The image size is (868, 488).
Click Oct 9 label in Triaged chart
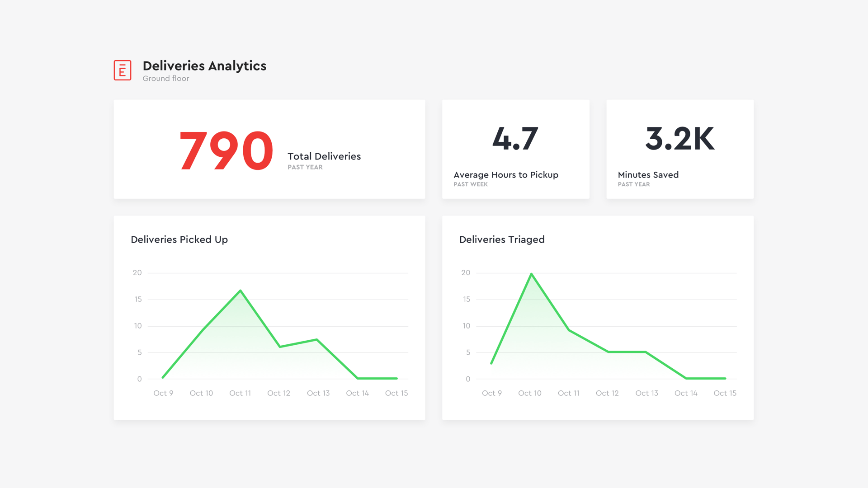tap(492, 393)
